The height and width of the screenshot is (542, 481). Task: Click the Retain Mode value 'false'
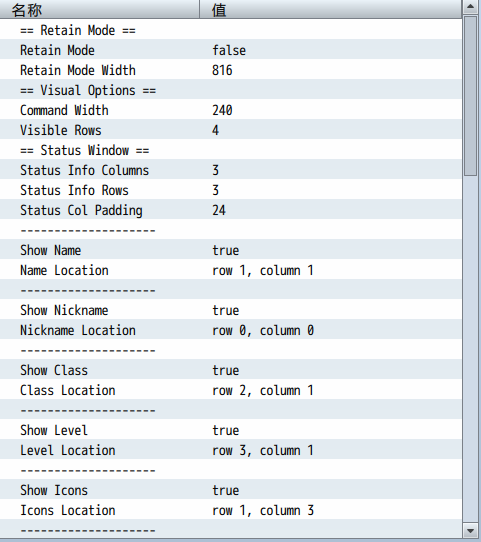(x=229, y=50)
